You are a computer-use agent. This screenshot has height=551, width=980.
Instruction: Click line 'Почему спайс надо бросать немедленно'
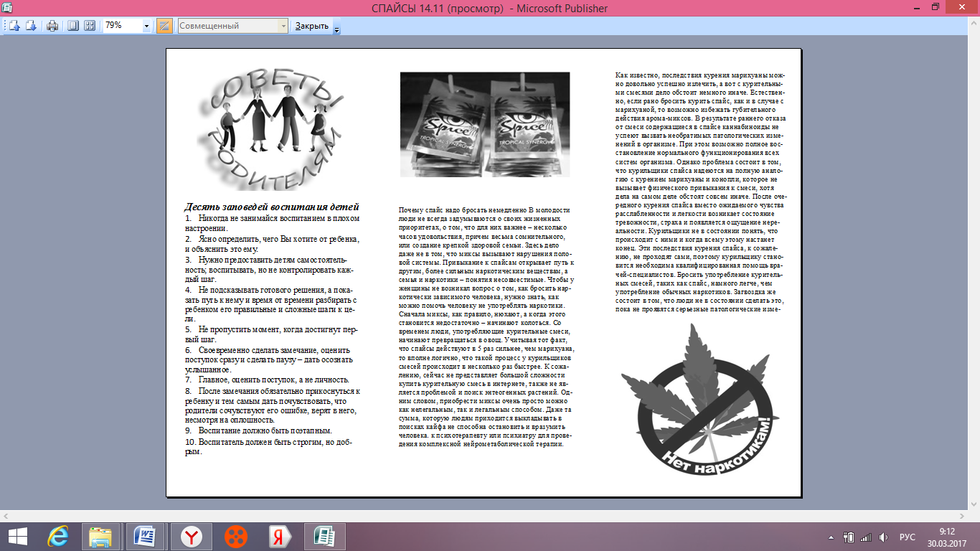click(x=463, y=210)
